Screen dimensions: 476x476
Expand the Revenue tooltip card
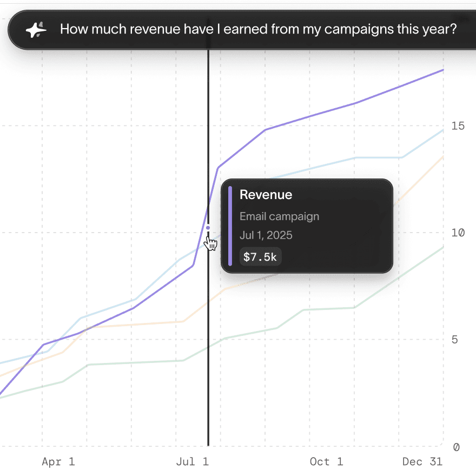point(307,225)
